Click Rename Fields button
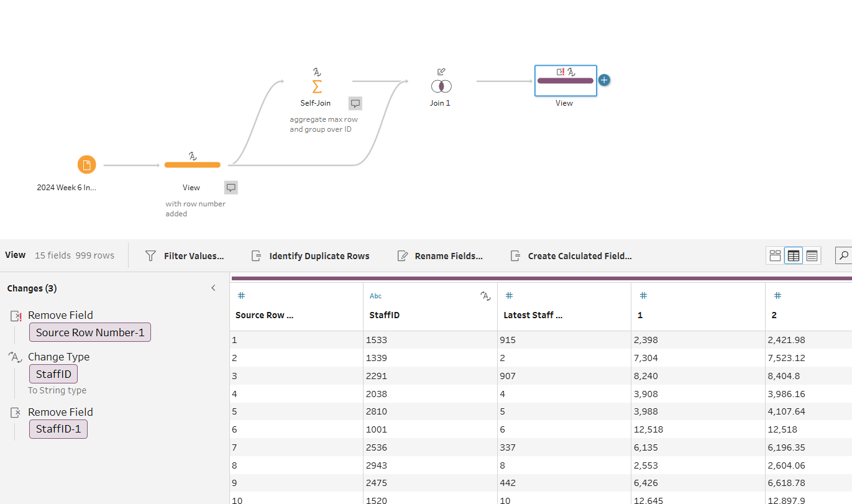The height and width of the screenshot is (504, 852). [x=440, y=256]
